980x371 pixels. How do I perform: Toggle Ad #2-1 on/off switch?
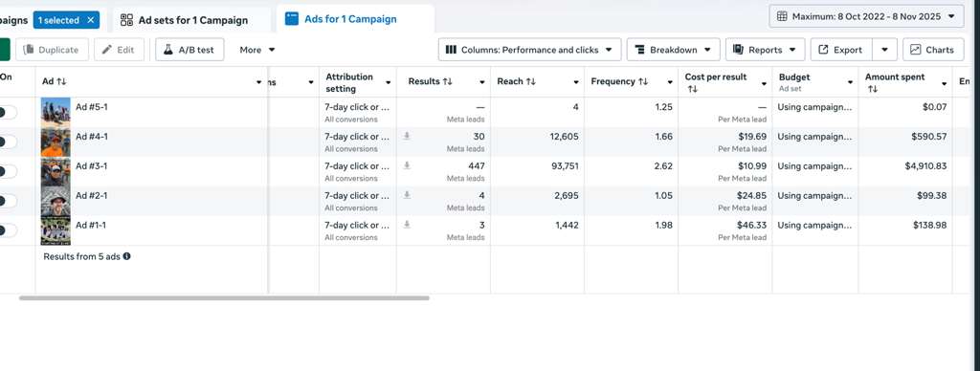click(x=8, y=201)
